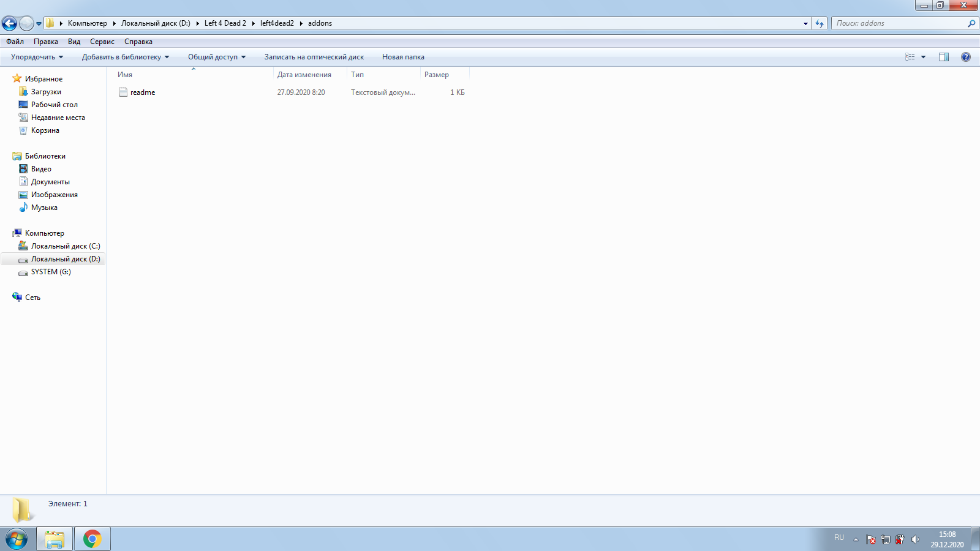Image resolution: width=980 pixels, height=551 pixels.
Task: Open the 'Видео' library
Action: pyautogui.click(x=41, y=169)
